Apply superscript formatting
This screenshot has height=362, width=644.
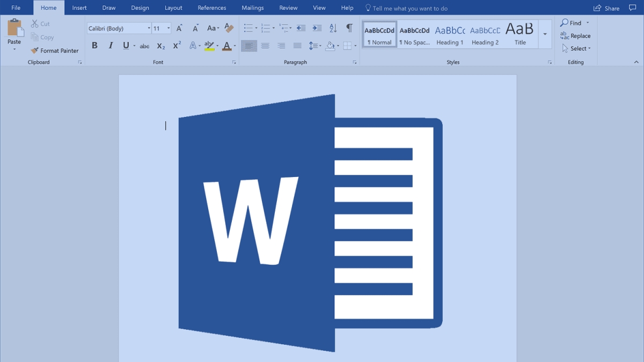click(176, 46)
